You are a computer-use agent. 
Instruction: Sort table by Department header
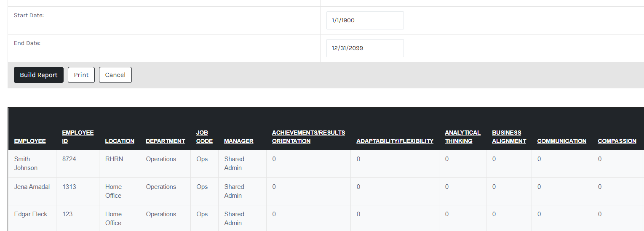pos(166,141)
